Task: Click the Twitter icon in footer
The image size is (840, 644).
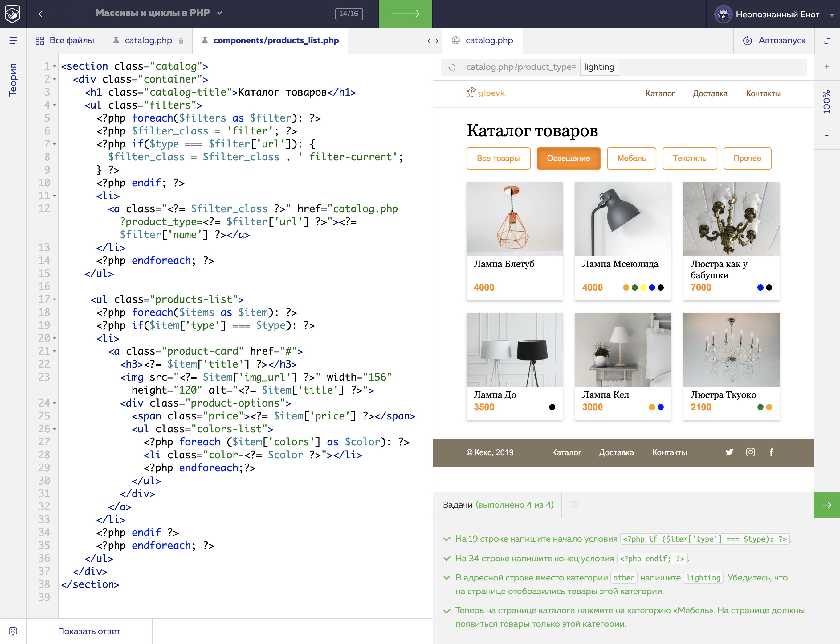Action: (x=729, y=452)
